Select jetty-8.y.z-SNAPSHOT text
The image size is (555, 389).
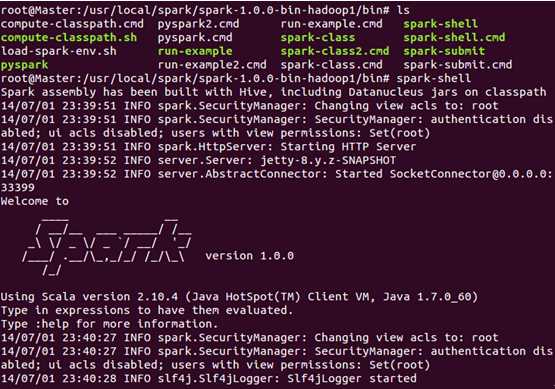point(328,161)
